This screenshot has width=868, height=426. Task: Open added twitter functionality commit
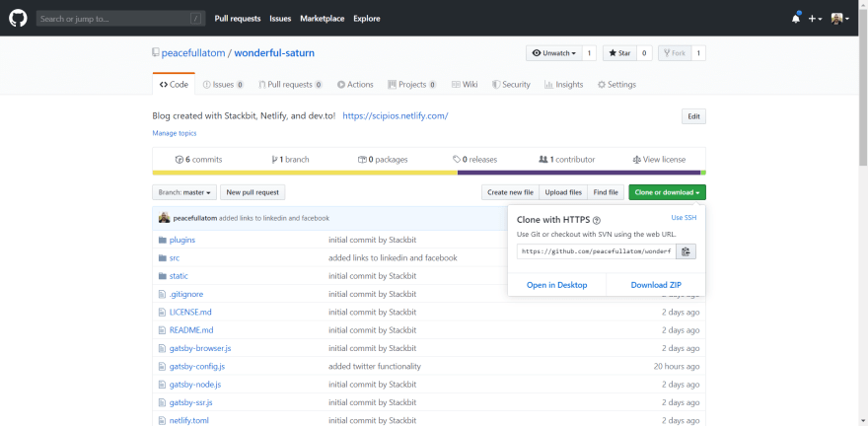click(375, 366)
